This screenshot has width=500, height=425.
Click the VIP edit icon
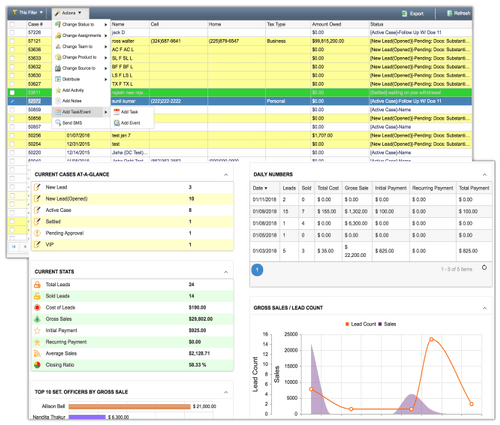(x=37, y=244)
